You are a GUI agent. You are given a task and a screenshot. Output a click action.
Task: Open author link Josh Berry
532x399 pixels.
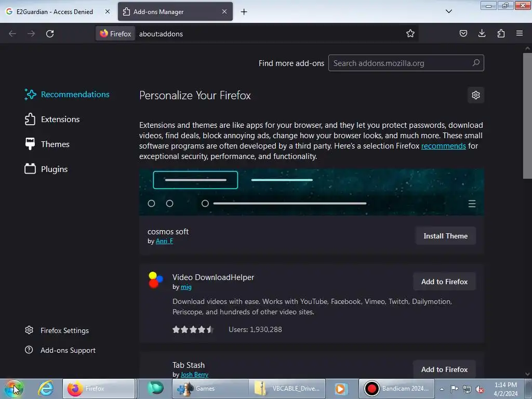tap(194, 375)
